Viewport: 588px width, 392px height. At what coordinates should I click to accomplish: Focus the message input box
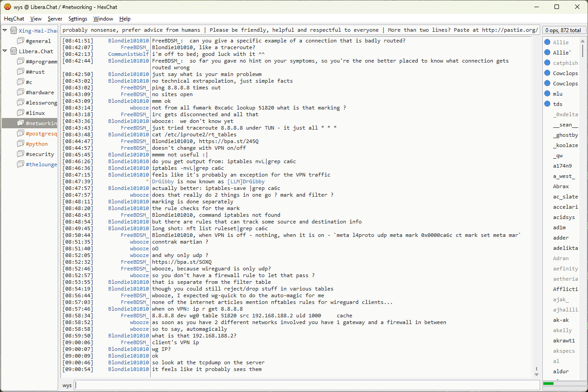(x=306, y=385)
